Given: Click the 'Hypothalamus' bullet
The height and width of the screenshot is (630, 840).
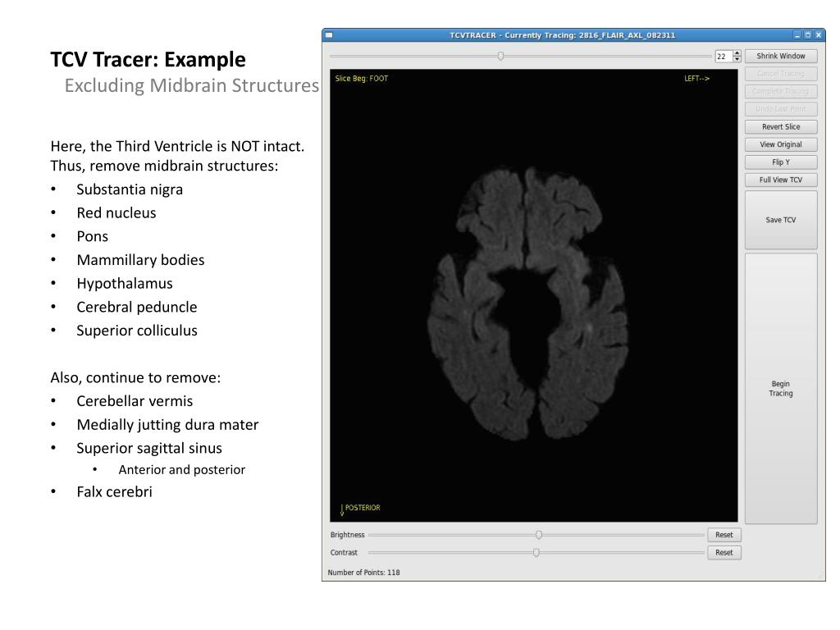Looking at the screenshot, I should pyautogui.click(x=125, y=284).
